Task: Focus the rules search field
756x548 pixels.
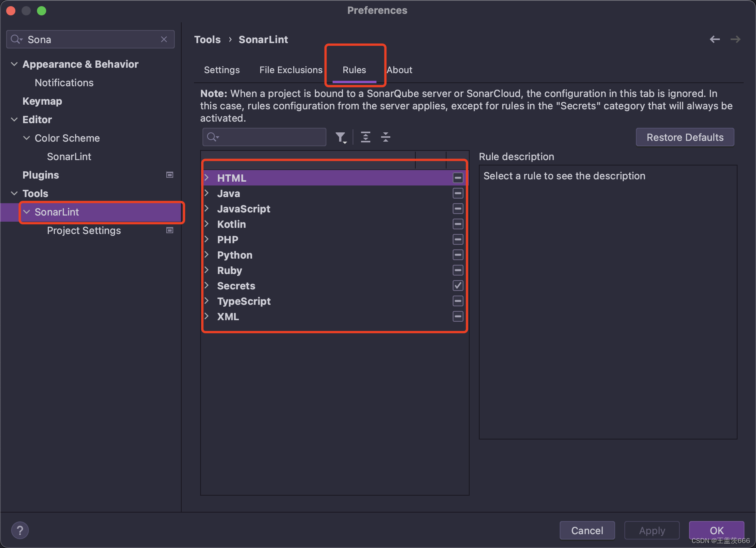Action: (x=264, y=137)
